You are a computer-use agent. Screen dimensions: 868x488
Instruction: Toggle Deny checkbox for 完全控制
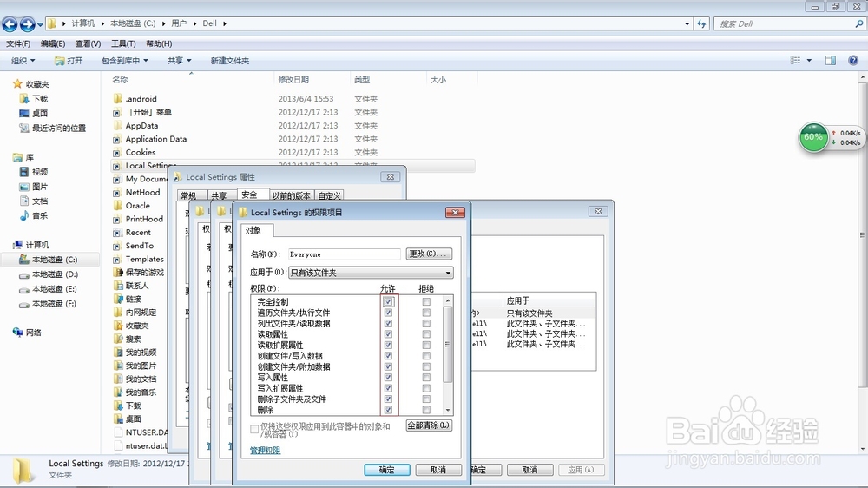425,302
